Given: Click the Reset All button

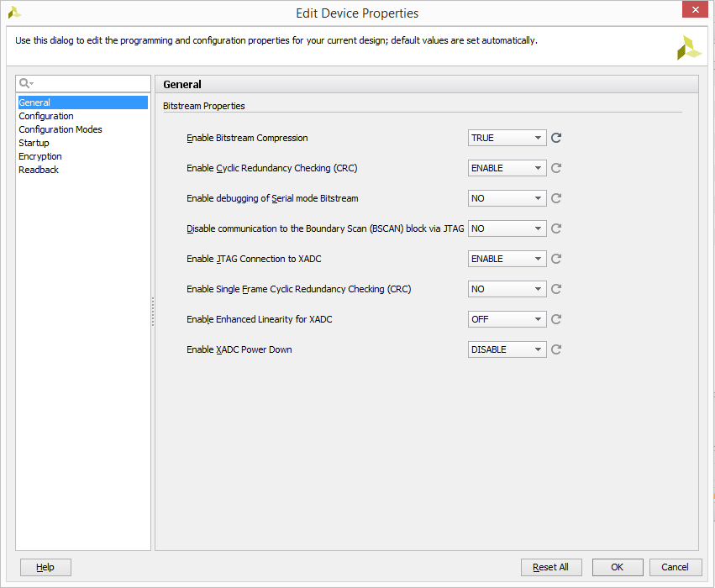Looking at the screenshot, I should 551,567.
